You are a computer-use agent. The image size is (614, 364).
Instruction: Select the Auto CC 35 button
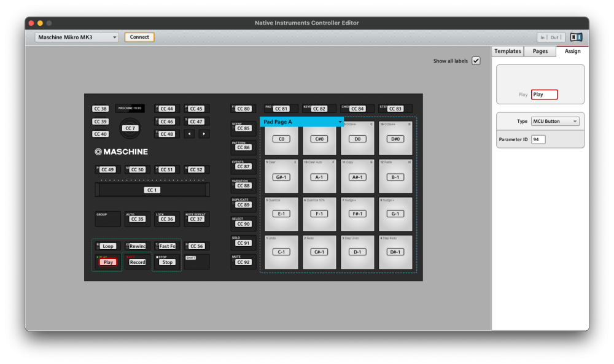138,219
